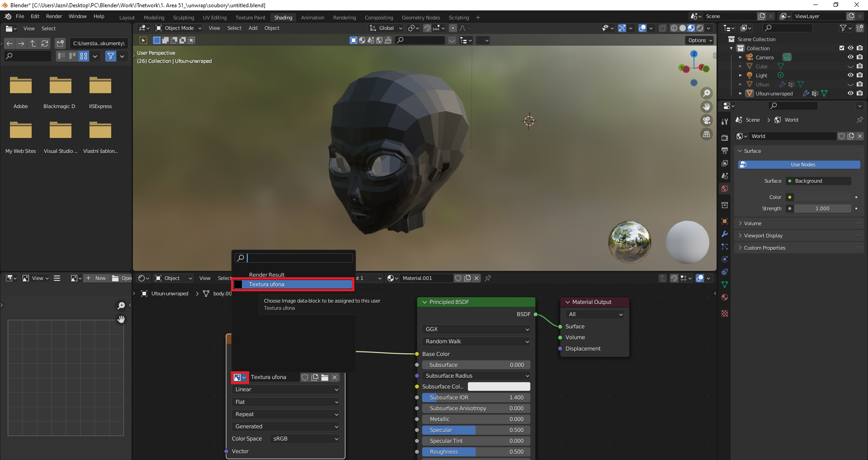The width and height of the screenshot is (868, 460).
Task: Toggle orthographic grid view icon in viewport
Action: tap(706, 134)
